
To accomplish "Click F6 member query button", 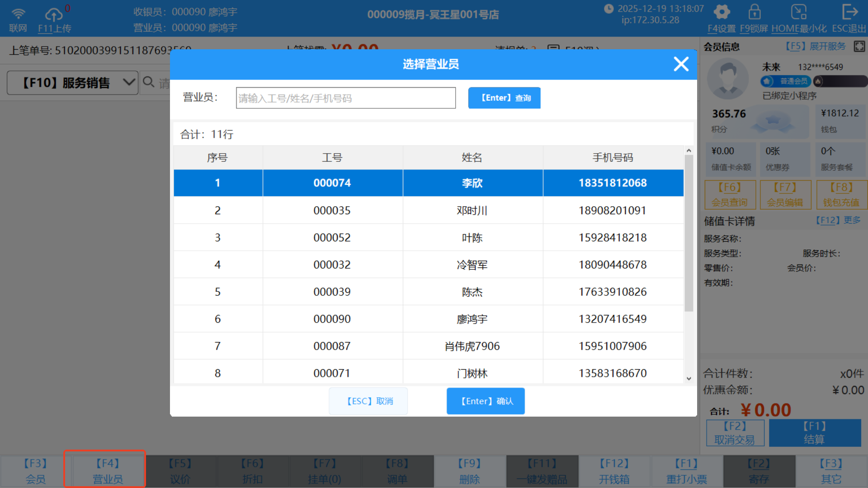I will coord(730,195).
